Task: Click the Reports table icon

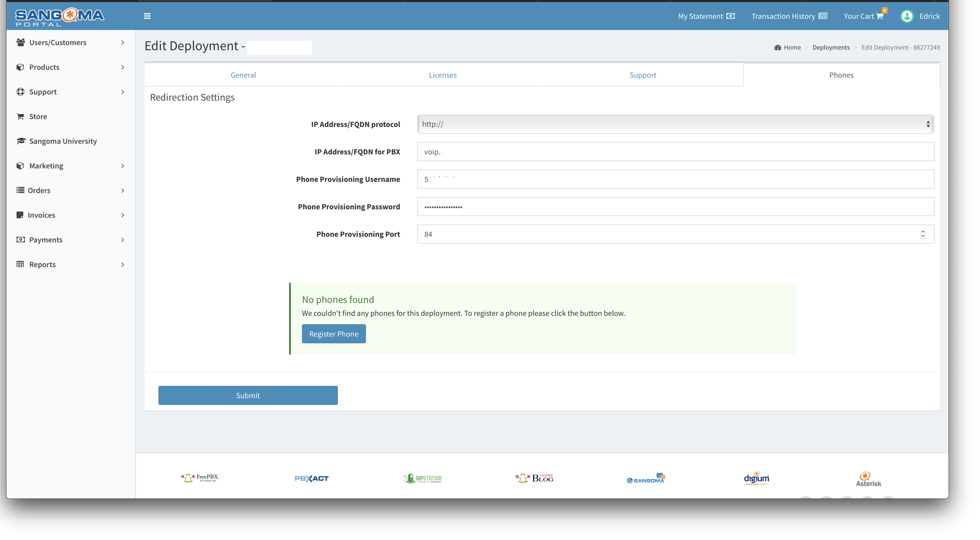Action: point(20,264)
